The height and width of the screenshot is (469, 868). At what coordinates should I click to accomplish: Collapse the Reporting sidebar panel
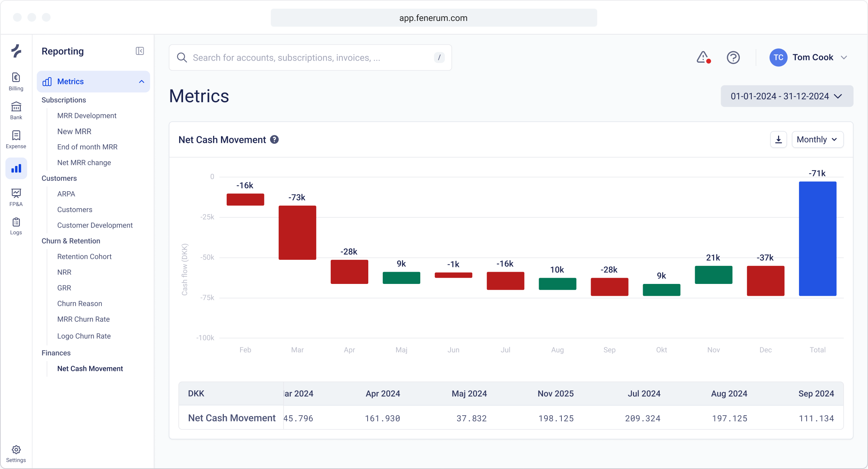point(140,51)
